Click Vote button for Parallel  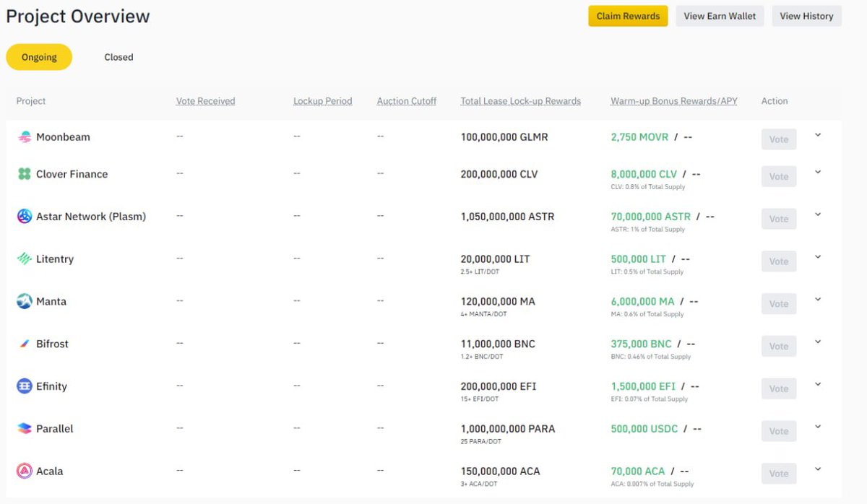click(779, 431)
